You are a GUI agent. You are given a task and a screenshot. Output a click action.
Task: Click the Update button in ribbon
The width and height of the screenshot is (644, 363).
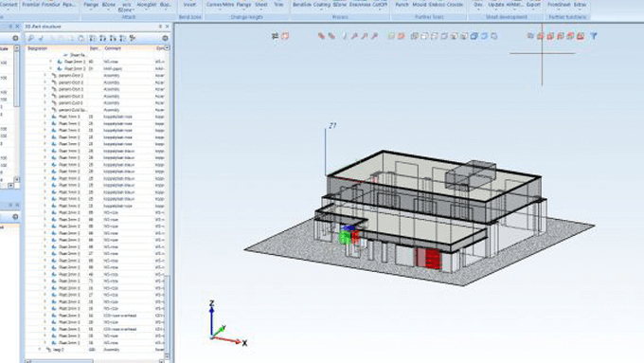[x=495, y=5]
